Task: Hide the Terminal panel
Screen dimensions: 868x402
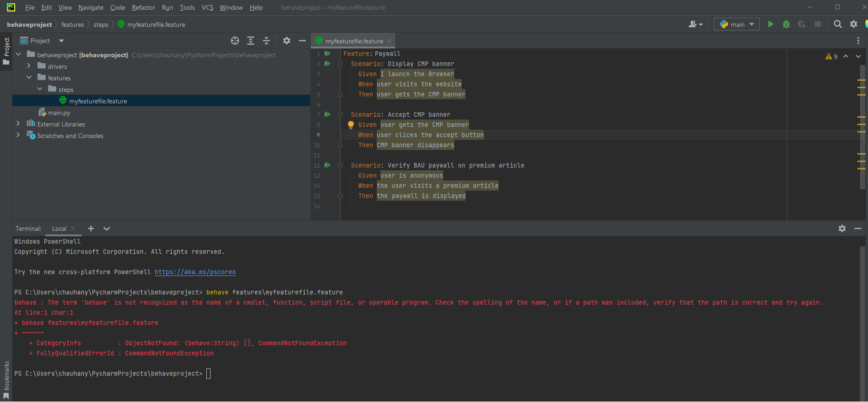Action: point(858,228)
